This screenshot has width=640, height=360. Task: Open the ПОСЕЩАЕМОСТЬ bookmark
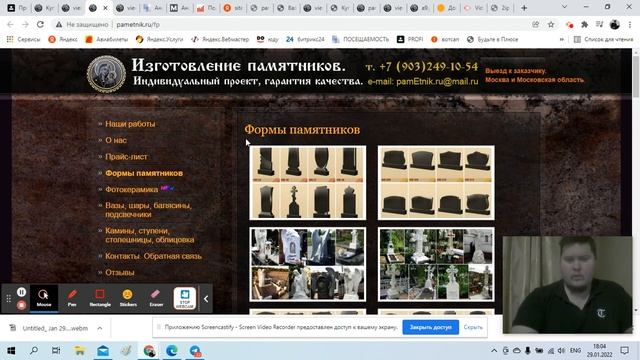[360, 39]
